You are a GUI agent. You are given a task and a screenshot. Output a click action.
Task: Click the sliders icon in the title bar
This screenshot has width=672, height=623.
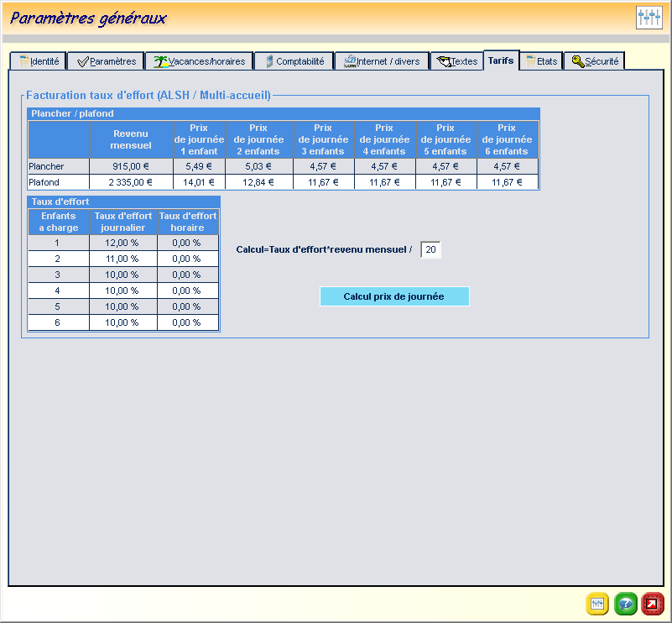[x=649, y=18]
